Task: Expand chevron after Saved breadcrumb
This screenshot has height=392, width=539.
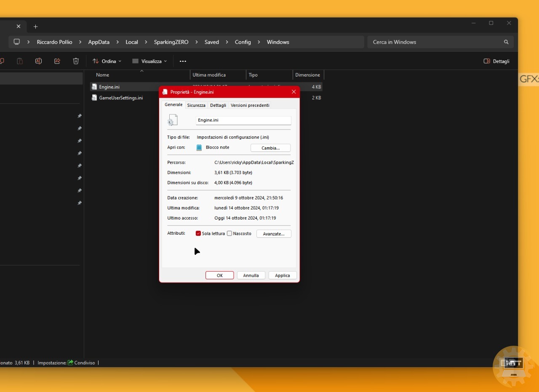Action: (x=227, y=42)
